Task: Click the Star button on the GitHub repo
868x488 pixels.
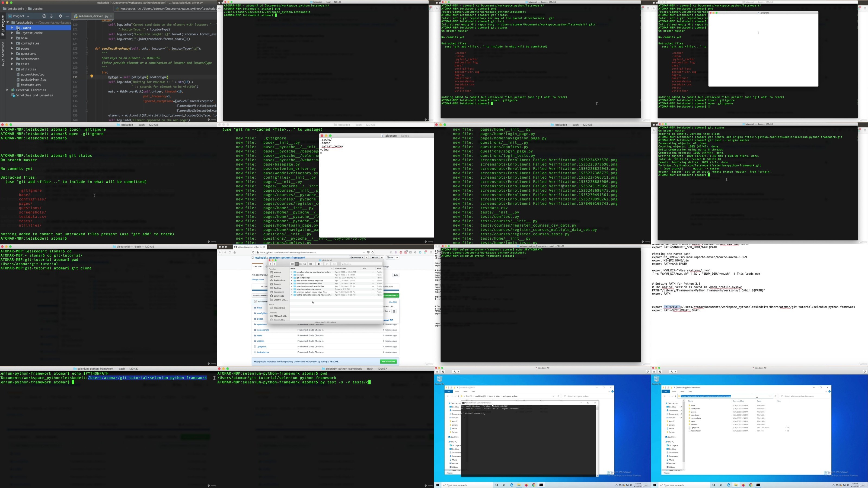Action: (375, 258)
